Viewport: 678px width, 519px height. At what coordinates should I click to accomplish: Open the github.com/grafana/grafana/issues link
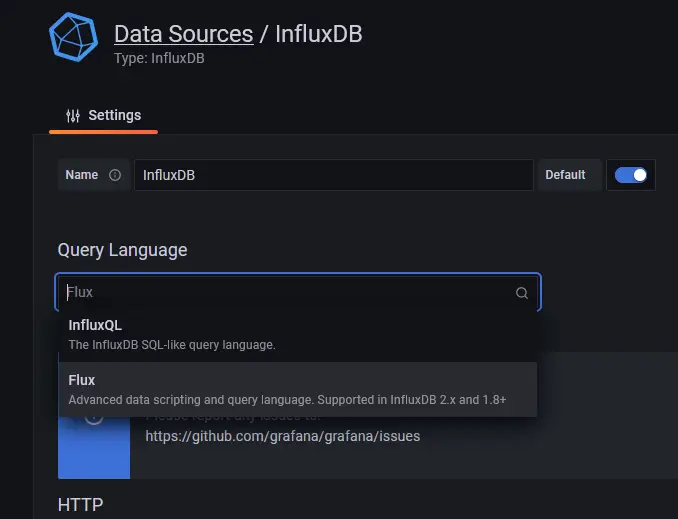[283, 436]
